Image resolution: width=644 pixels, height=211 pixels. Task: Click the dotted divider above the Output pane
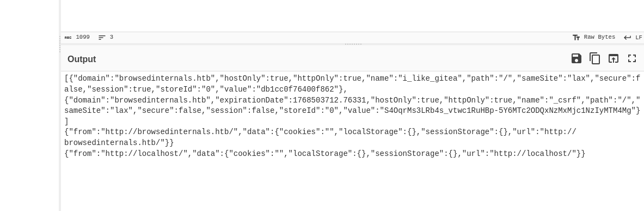tap(353, 44)
